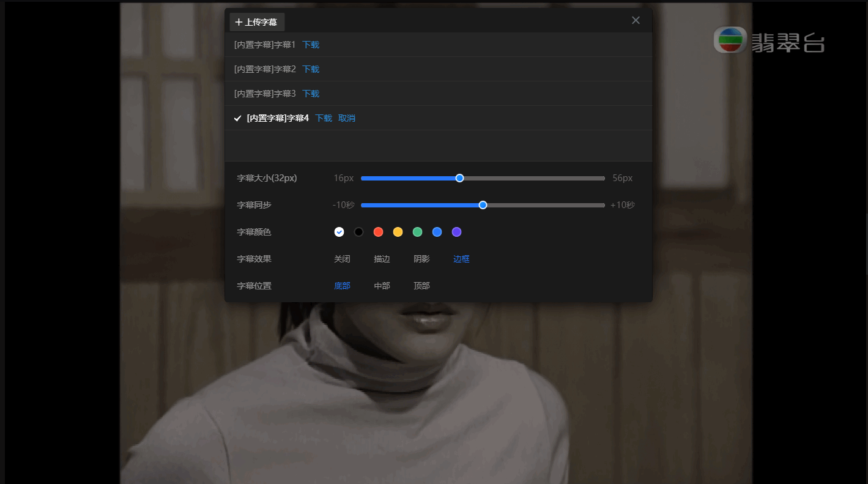Set subtitle position to 顶部
The height and width of the screenshot is (484, 868).
pos(421,286)
